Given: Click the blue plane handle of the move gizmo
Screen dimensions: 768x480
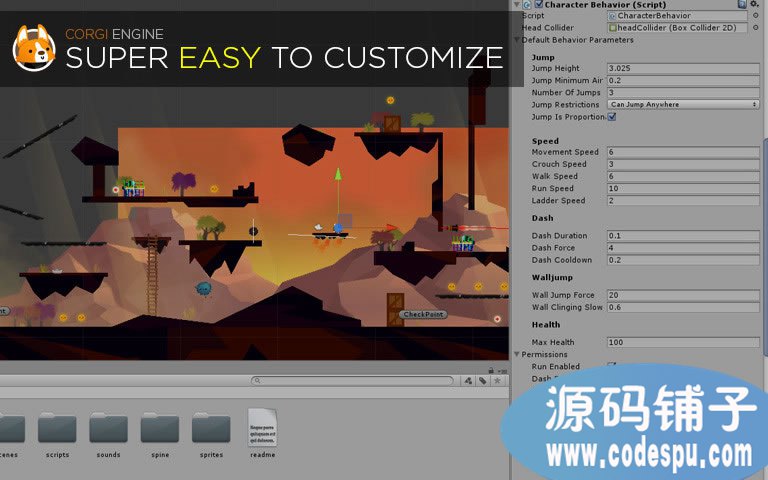Looking at the screenshot, I should point(345,220).
